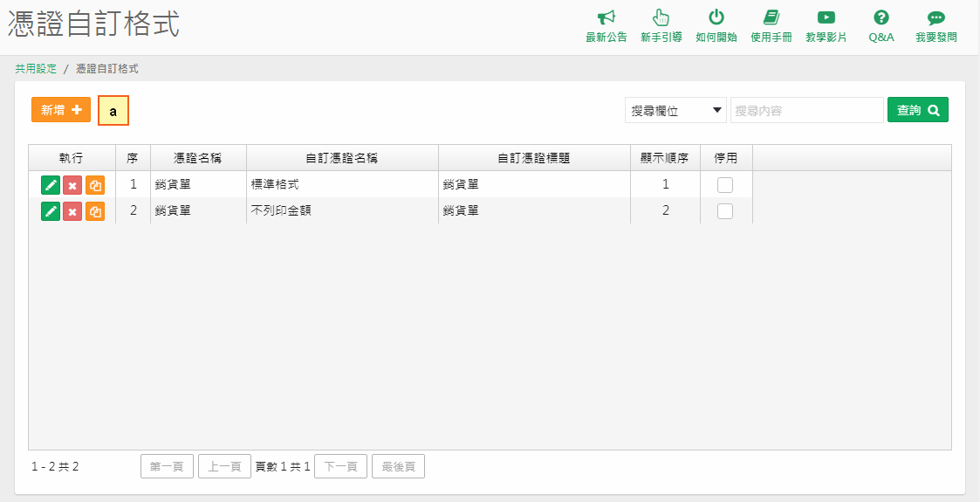Copy the 標準格式 row with orange icon

point(95,185)
